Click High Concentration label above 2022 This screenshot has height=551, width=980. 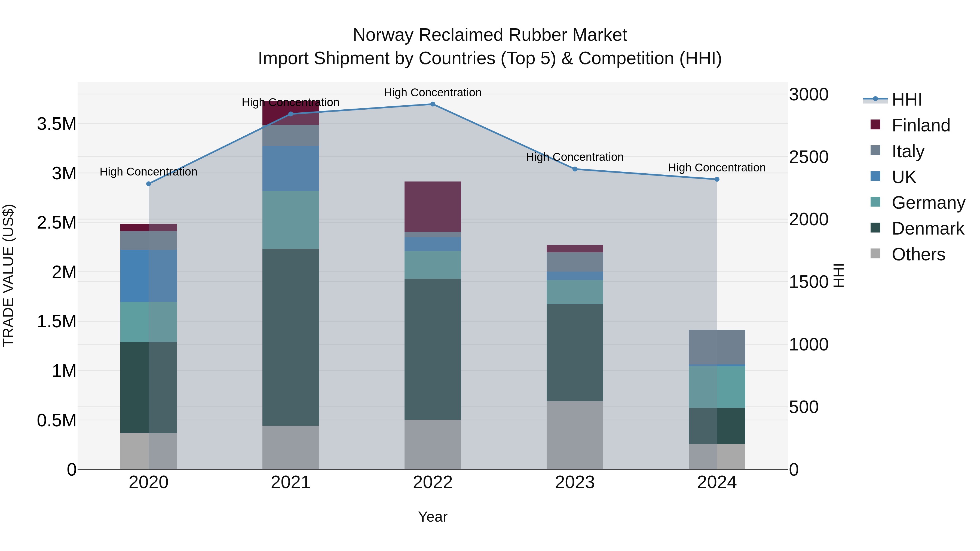(x=433, y=93)
